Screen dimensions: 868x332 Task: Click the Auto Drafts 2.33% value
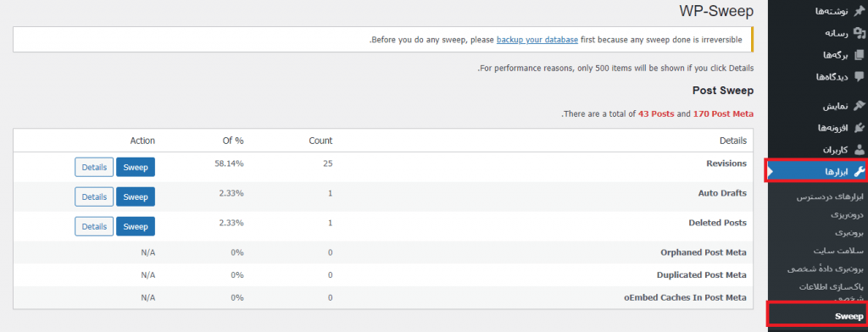tap(231, 194)
